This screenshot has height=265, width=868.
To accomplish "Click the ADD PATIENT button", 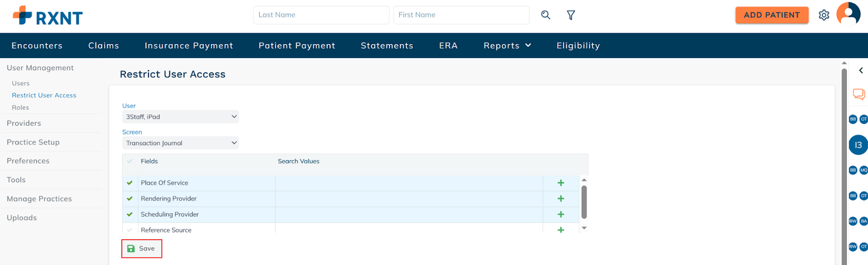I will [x=771, y=15].
